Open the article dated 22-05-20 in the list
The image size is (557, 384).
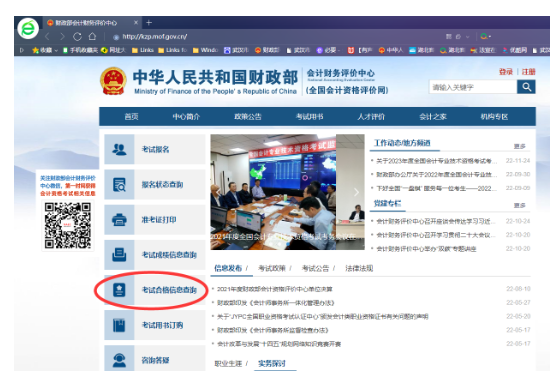[323, 317]
